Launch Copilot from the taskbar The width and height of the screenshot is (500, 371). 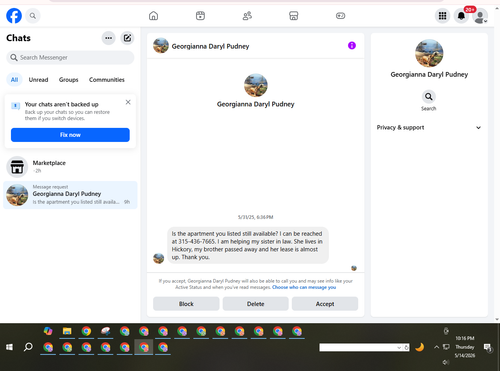(48, 331)
